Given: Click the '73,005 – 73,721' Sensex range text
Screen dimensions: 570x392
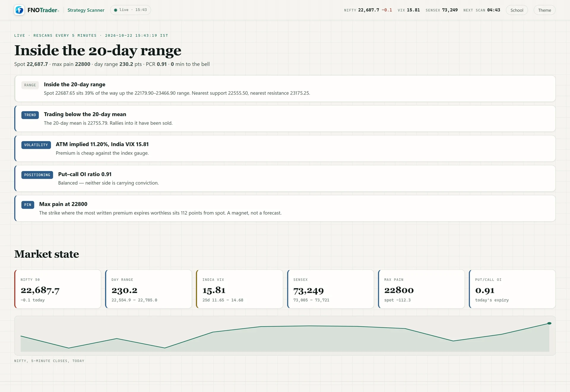Looking at the screenshot, I should point(311,300).
